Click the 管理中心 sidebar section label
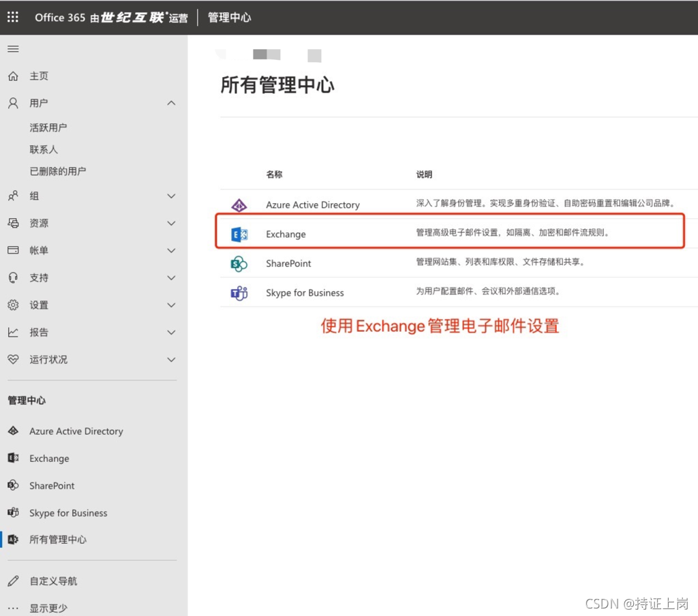This screenshot has height=616, width=698. pyautogui.click(x=27, y=400)
